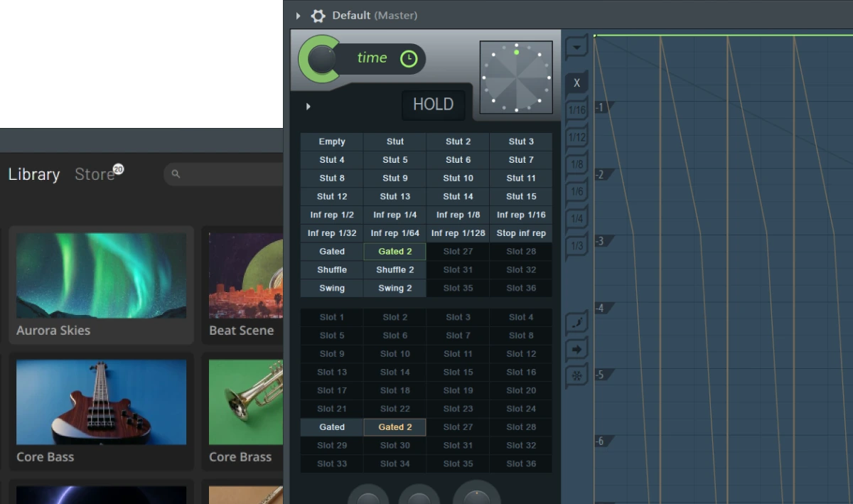
Task: Select Slot 33 in the lower grid
Action: (332, 463)
